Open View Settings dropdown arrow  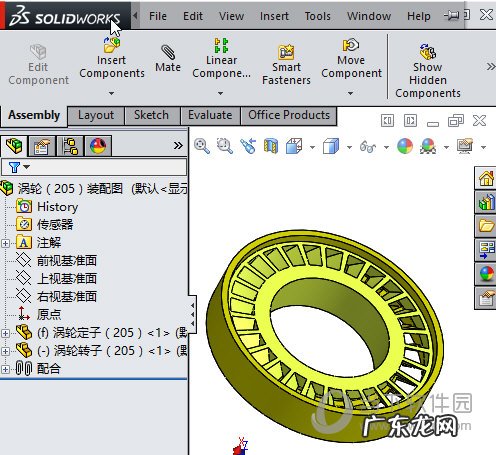pyautogui.click(x=483, y=147)
